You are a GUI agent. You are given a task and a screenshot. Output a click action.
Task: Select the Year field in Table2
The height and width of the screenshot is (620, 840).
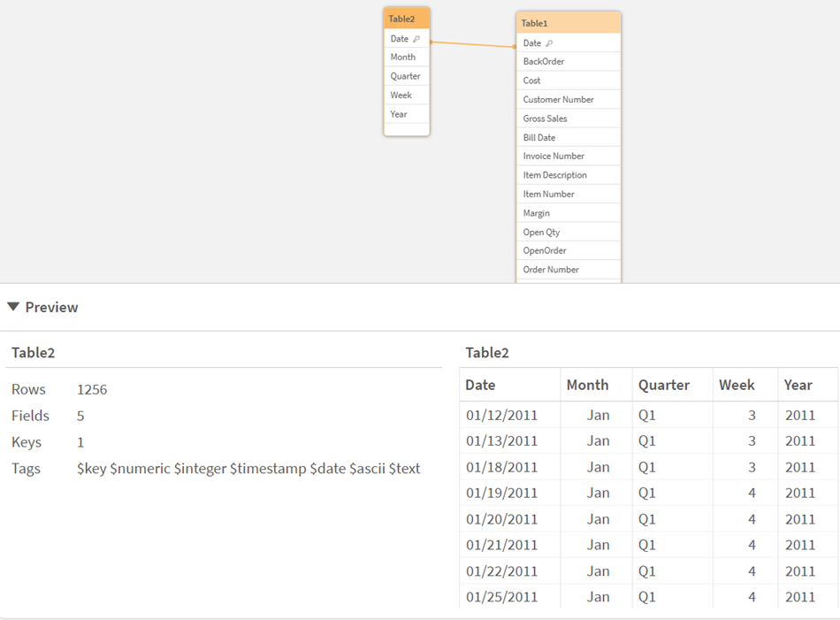coord(398,114)
